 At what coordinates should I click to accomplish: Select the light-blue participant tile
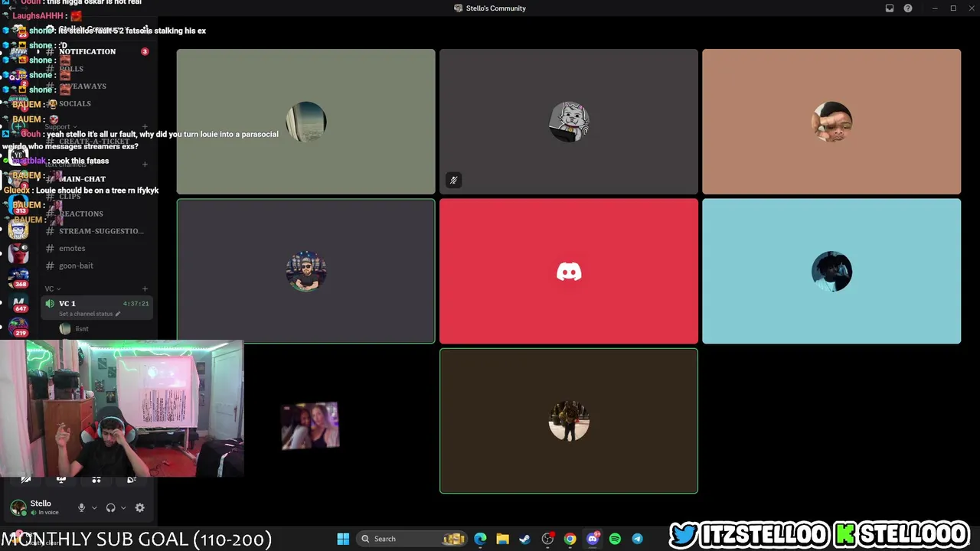click(831, 271)
